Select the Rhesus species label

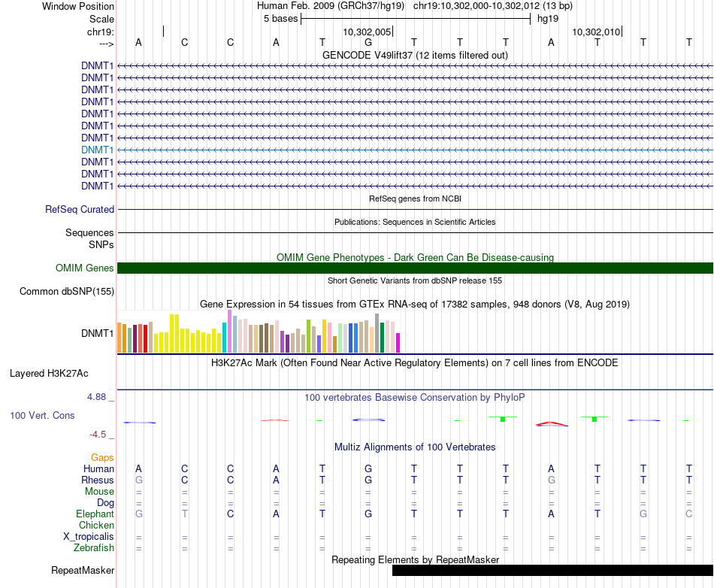98,480
